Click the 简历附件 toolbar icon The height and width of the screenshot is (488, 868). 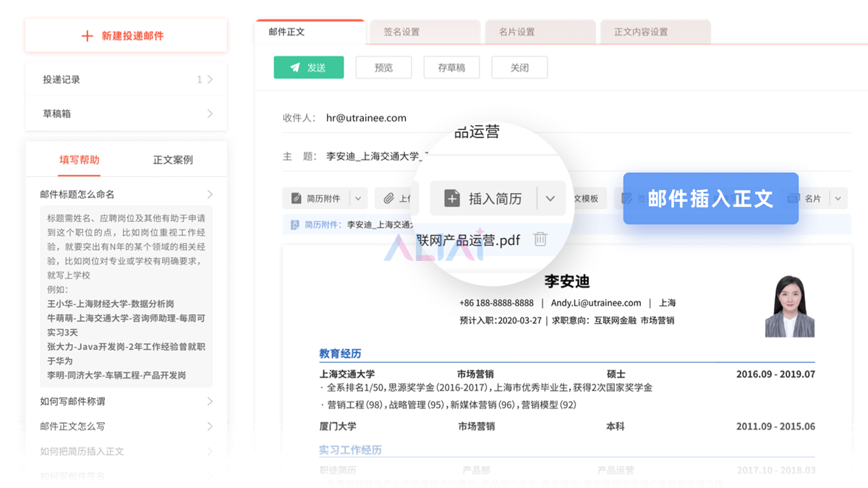pyautogui.click(x=296, y=198)
